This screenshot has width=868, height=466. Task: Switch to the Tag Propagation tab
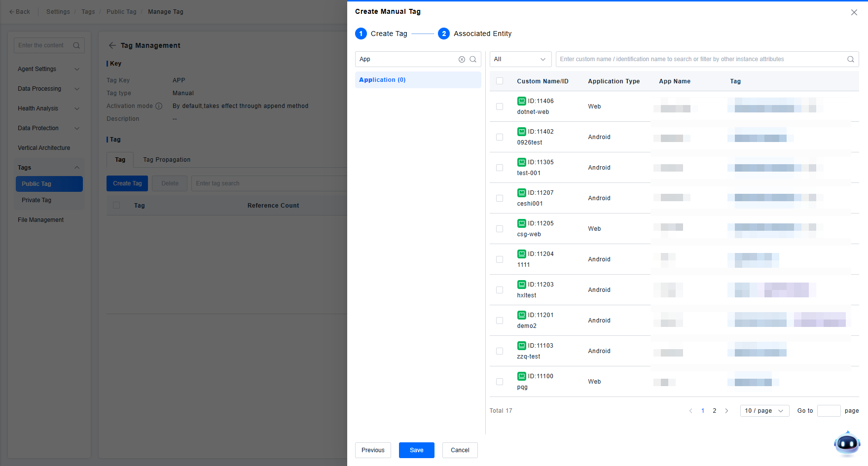click(167, 160)
